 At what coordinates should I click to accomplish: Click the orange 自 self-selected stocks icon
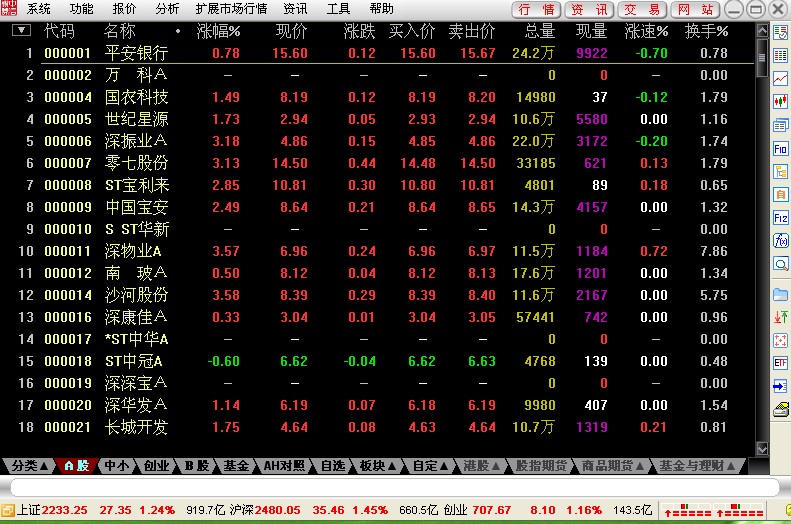point(780,194)
